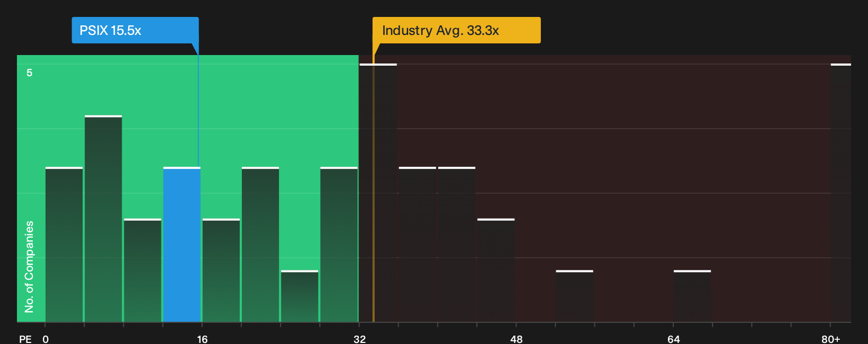Select the 80+ bar on the chart's right edge
Image resolution: width=868 pixels, height=344 pixels.
[841, 193]
